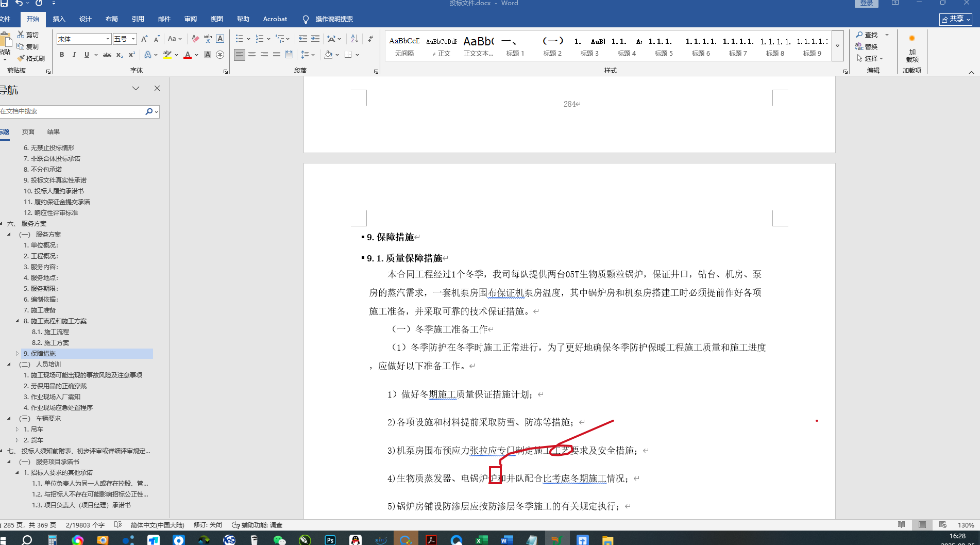This screenshot has height=545, width=980.
Task: Open the borders tool
Action: pyautogui.click(x=348, y=55)
